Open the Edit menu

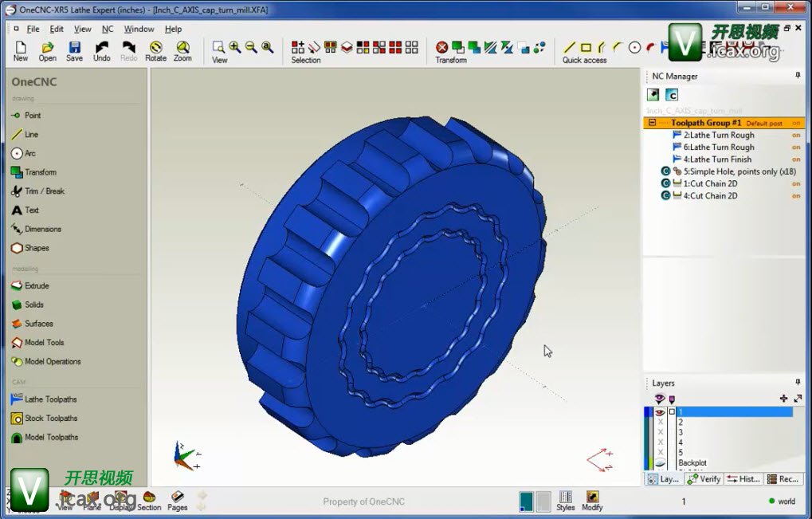(57, 29)
